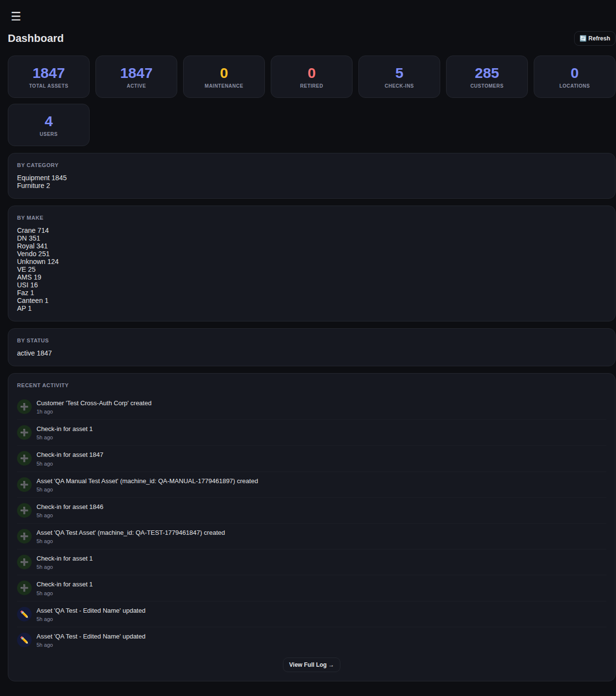Click plus icon beside QA Manual Test Asset created
616x696 pixels.
pos(24,485)
